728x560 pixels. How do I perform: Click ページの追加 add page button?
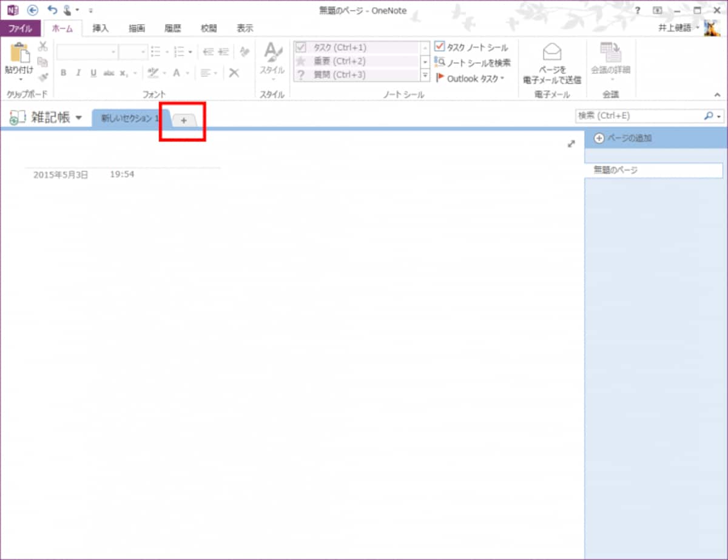point(623,138)
